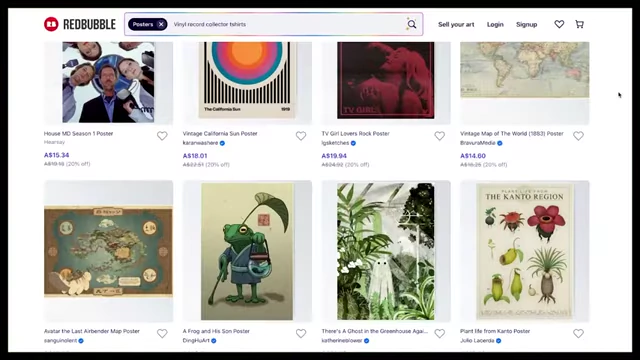Open Avatar map poster thumbnail
This screenshot has width=640, height=360.
108,251
